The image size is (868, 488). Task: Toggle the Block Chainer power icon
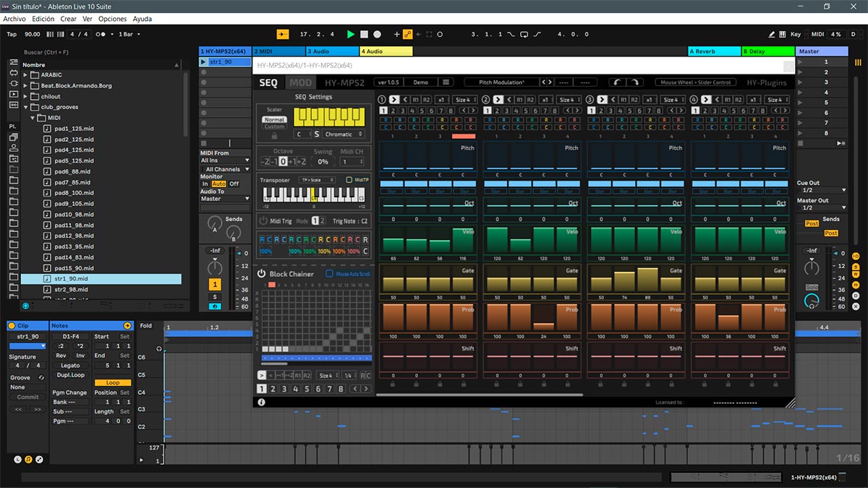(262, 274)
